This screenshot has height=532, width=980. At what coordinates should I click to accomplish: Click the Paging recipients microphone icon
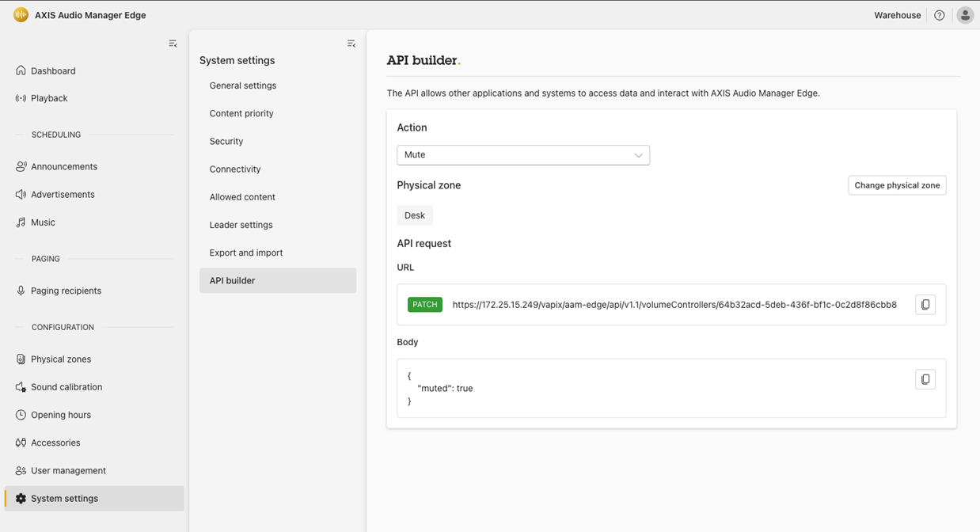click(21, 291)
